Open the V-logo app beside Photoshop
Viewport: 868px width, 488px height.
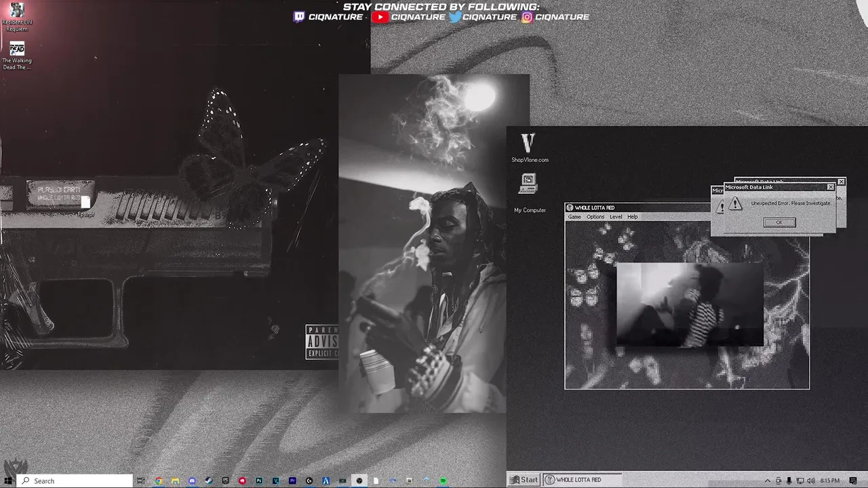(275, 481)
